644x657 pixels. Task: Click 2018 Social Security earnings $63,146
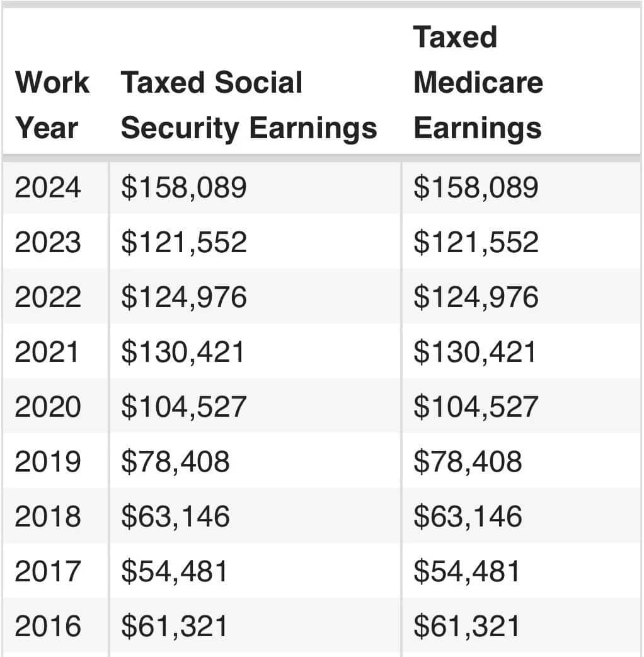[175, 516]
